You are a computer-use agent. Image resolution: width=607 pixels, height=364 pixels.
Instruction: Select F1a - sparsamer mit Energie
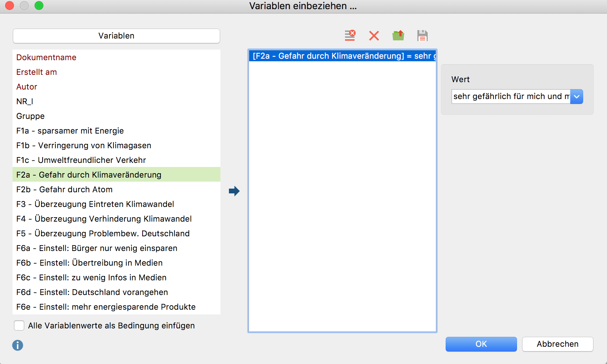pyautogui.click(x=116, y=131)
